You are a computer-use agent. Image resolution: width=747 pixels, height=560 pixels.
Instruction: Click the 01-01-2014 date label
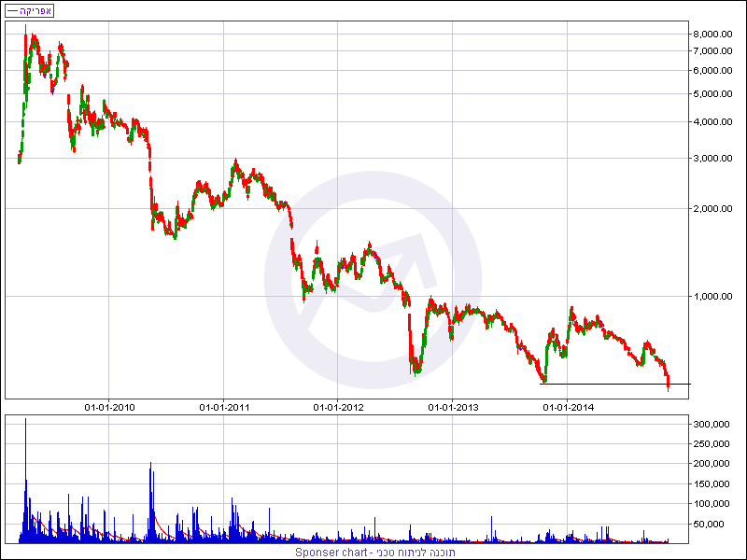pos(569,408)
